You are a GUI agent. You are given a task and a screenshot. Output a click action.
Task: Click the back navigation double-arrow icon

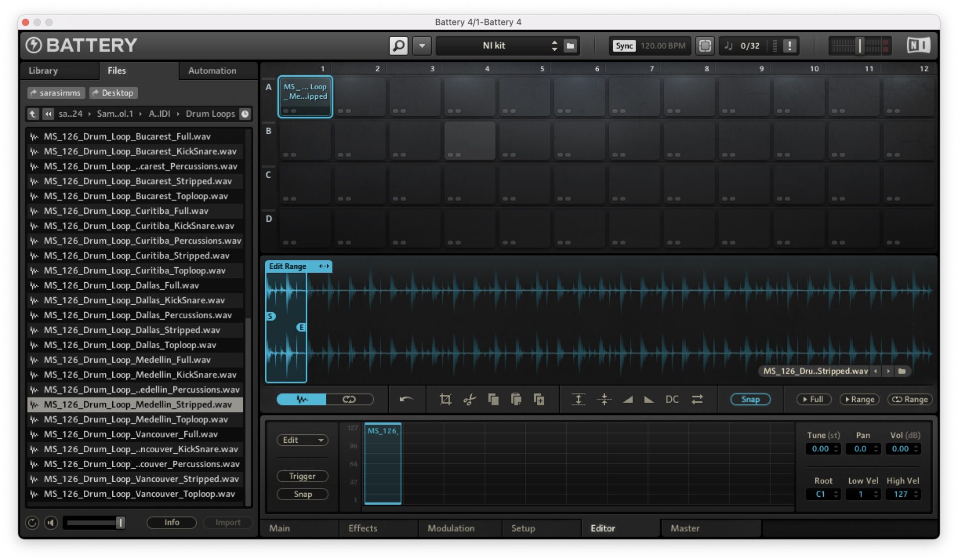[x=48, y=114]
